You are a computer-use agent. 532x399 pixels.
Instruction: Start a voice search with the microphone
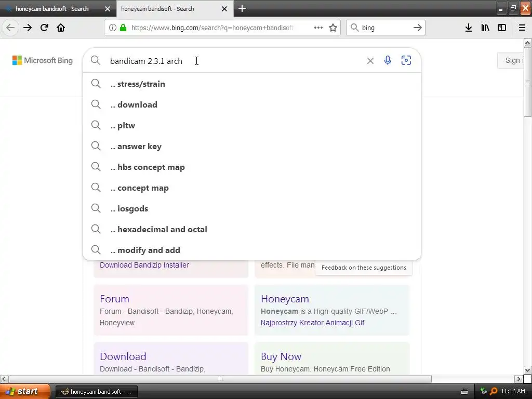click(x=388, y=60)
